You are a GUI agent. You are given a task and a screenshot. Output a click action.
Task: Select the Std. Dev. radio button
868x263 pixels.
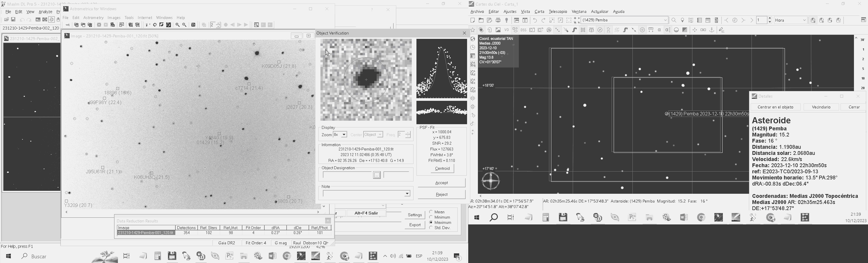pyautogui.click(x=431, y=228)
